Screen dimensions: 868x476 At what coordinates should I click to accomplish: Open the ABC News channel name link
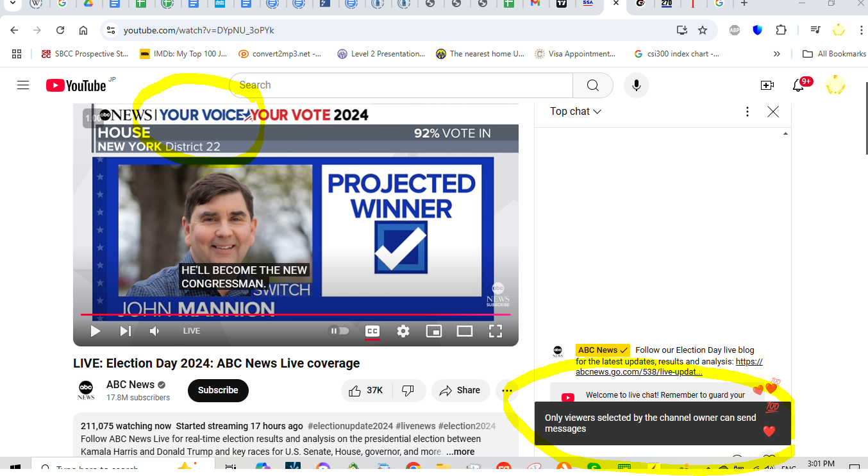130,385
